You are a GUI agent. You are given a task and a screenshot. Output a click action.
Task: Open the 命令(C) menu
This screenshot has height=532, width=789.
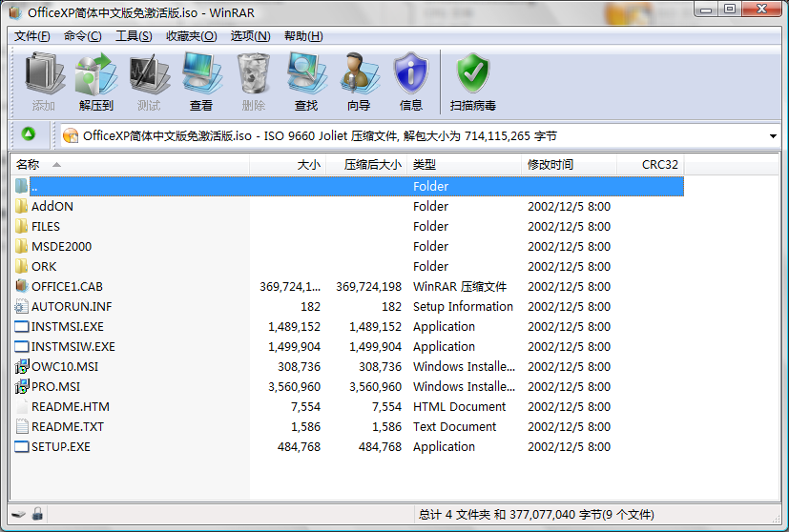click(x=82, y=36)
